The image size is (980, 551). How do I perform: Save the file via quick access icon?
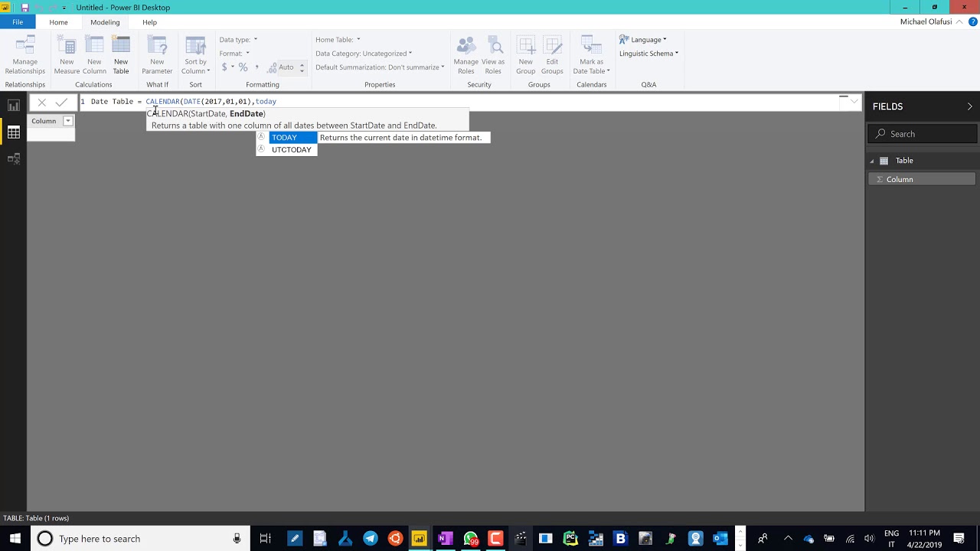click(24, 8)
